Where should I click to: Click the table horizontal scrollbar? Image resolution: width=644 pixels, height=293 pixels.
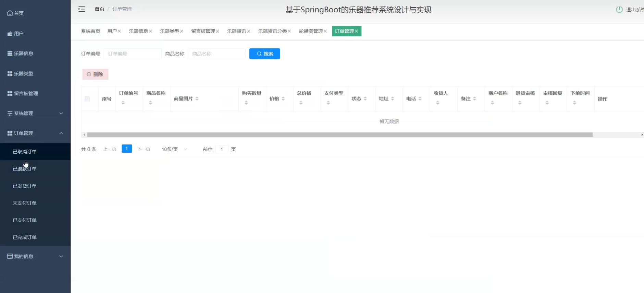(x=340, y=135)
